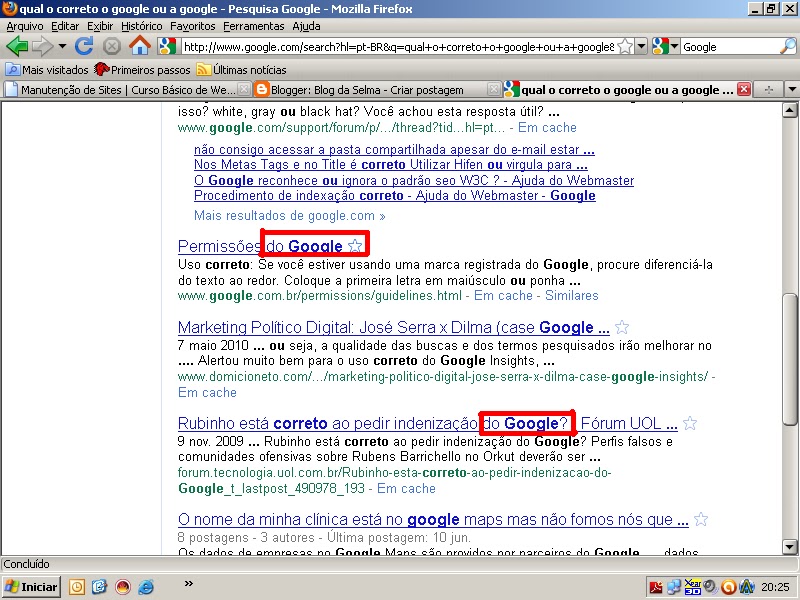This screenshot has width=800, height=600.
Task: Open 'Similares' for the permissions result
Action: pos(571,295)
